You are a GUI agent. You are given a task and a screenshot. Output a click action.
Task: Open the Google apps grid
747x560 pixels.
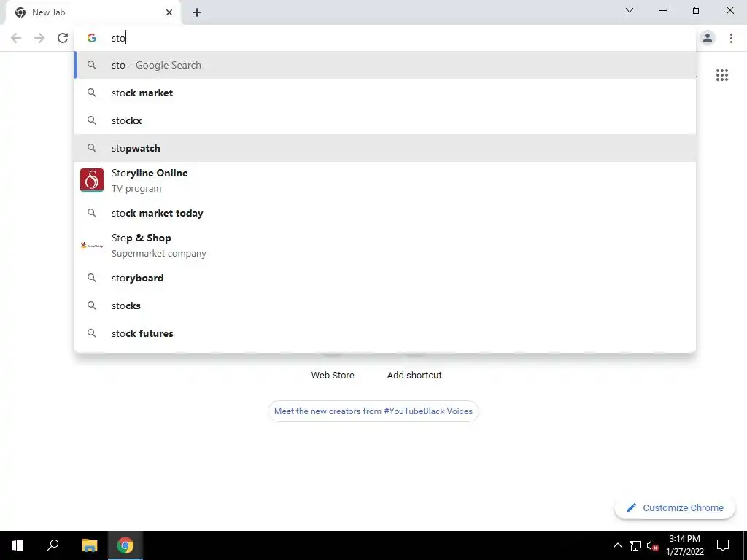tap(721, 75)
